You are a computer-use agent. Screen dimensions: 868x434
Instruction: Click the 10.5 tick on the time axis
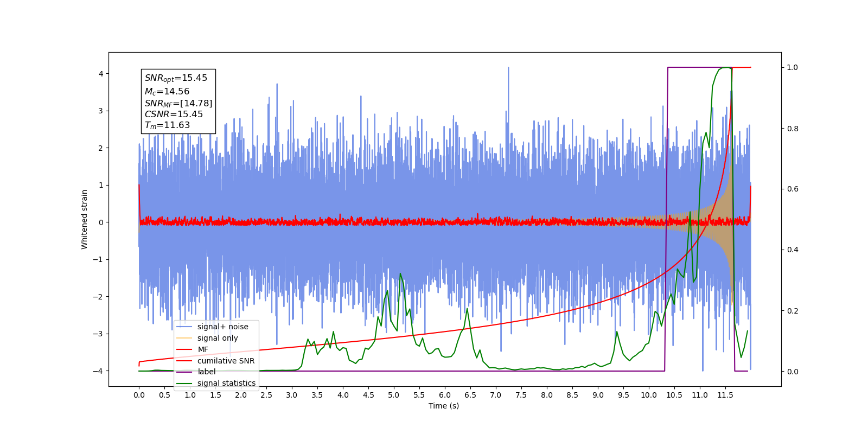pos(674,395)
